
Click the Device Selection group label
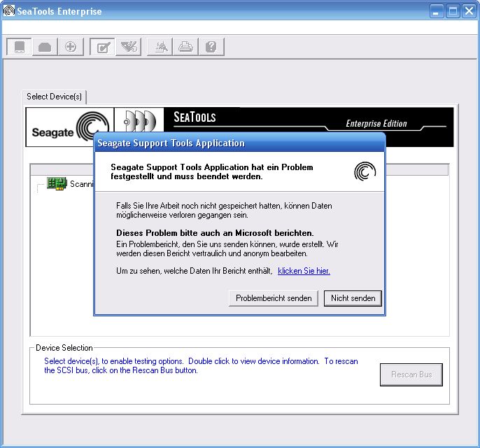point(64,348)
